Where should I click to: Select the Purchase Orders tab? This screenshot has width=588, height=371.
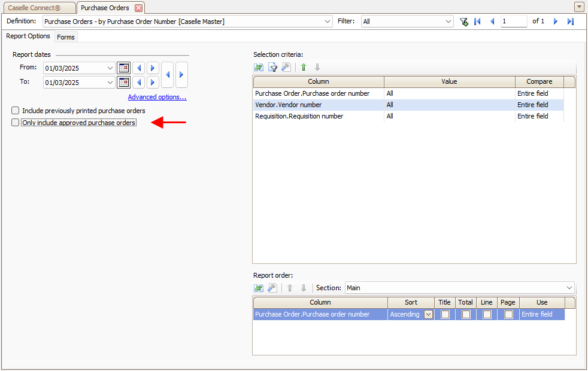click(105, 8)
